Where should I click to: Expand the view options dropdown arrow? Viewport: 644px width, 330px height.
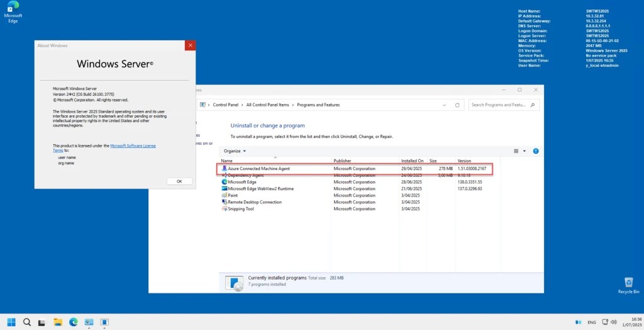(x=525, y=151)
